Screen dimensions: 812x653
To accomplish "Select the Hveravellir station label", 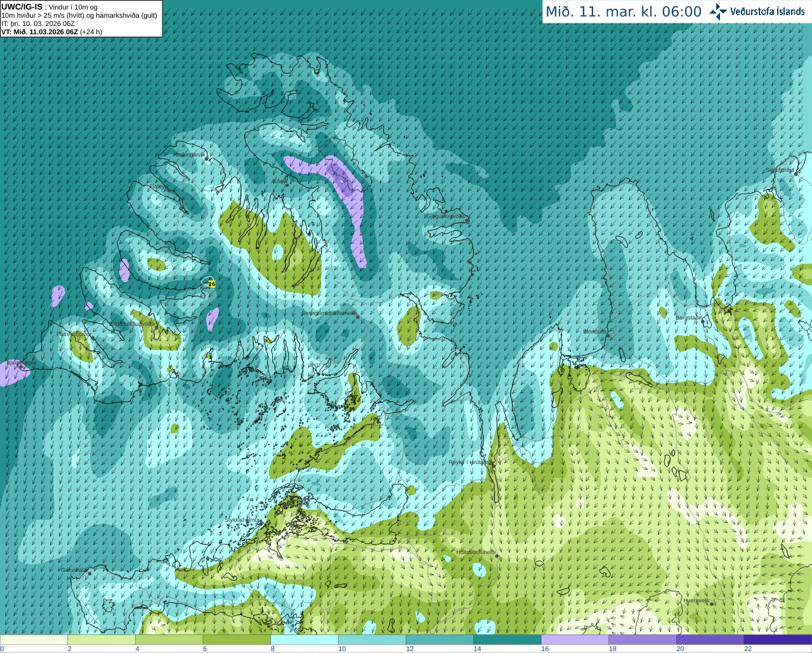I will pyautogui.click(x=697, y=600).
